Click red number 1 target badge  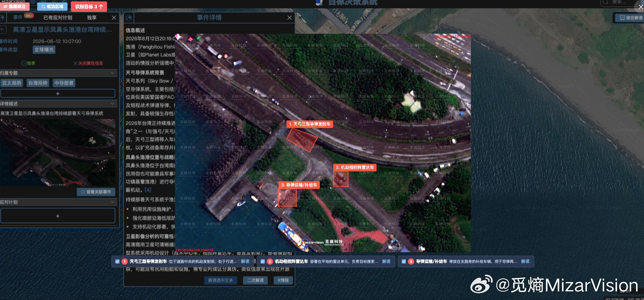[125, 262]
